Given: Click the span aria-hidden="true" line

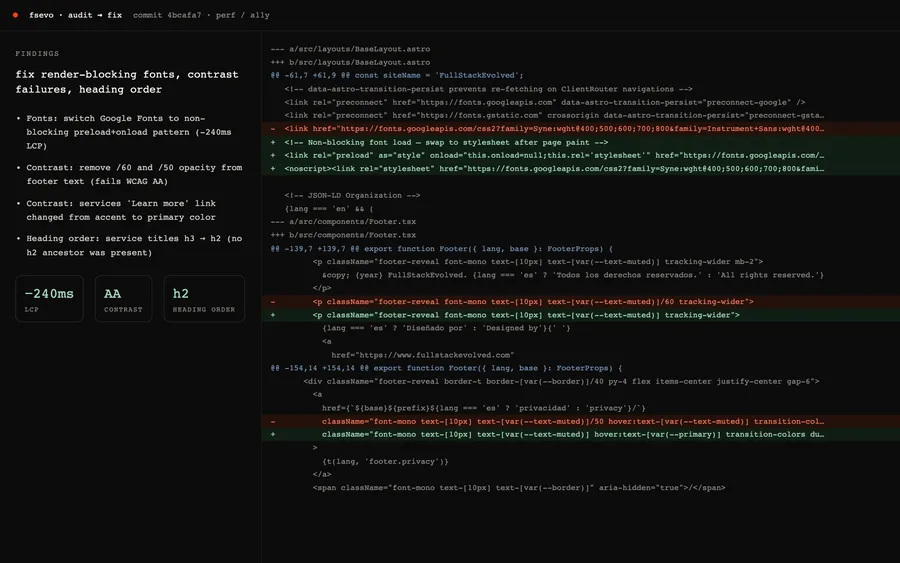Looking at the screenshot, I should [519, 487].
